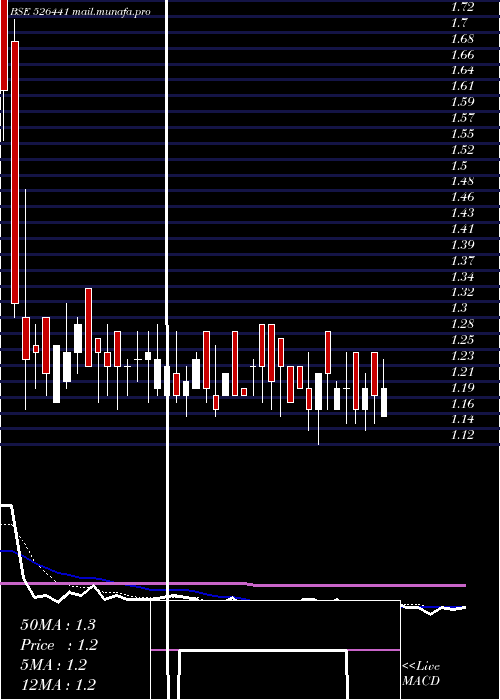Click the 1.23 price axis label
The image size is (500, 700).
462,356
